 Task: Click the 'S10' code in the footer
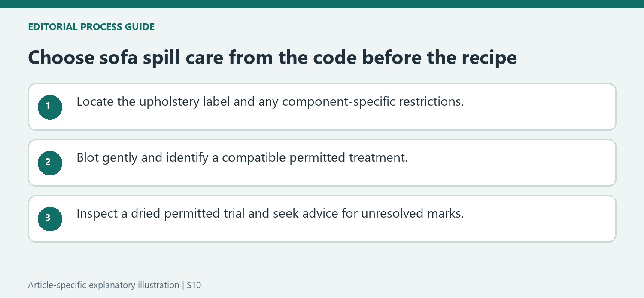click(194, 285)
